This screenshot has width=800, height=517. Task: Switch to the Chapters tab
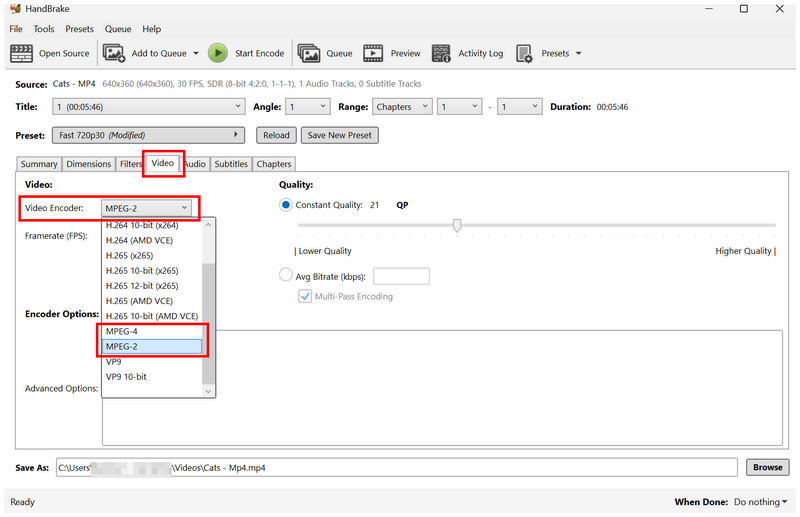coord(274,164)
